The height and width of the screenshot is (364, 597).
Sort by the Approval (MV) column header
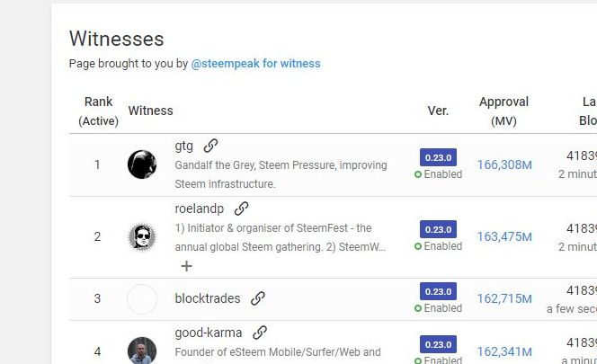pyautogui.click(x=503, y=111)
